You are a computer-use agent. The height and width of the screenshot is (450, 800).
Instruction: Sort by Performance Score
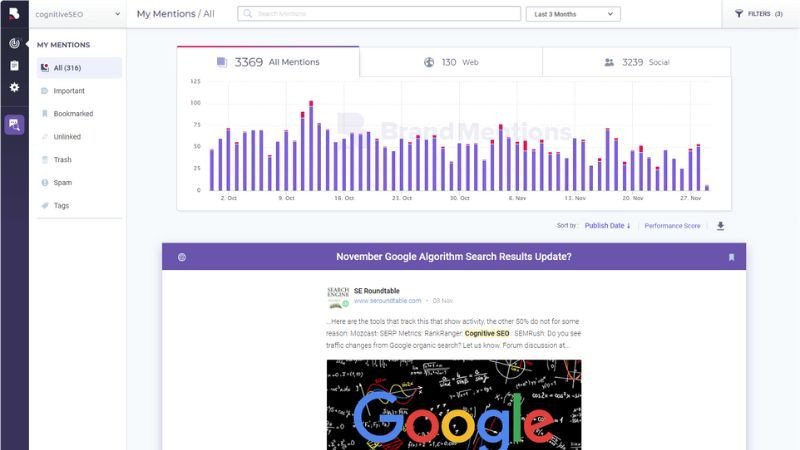click(x=672, y=226)
